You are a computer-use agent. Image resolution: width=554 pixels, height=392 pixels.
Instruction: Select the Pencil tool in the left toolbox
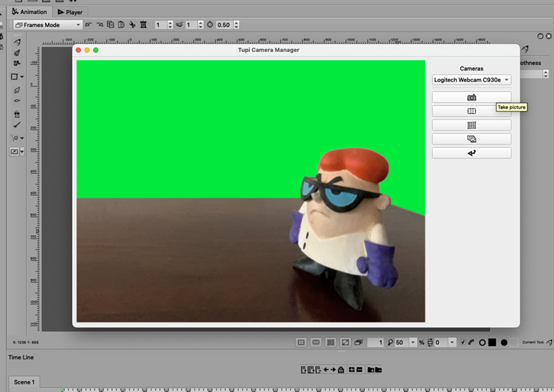click(x=17, y=42)
